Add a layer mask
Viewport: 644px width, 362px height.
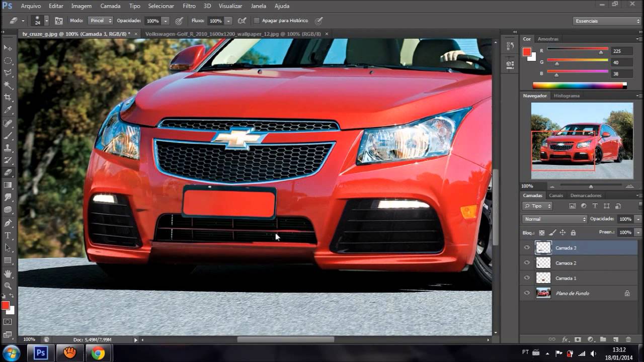point(578,340)
